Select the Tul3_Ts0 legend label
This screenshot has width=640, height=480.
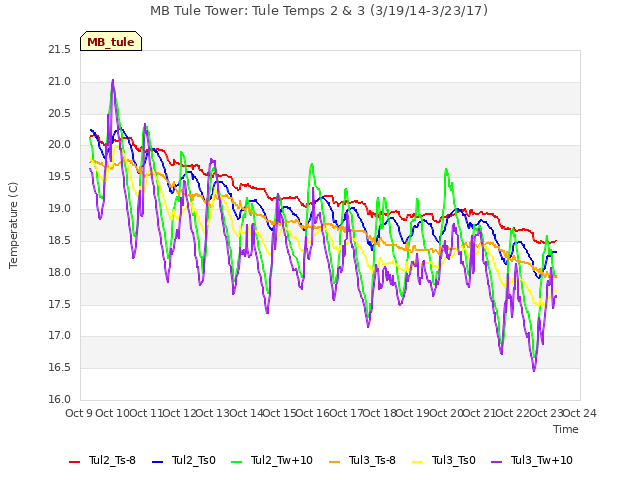point(454,460)
